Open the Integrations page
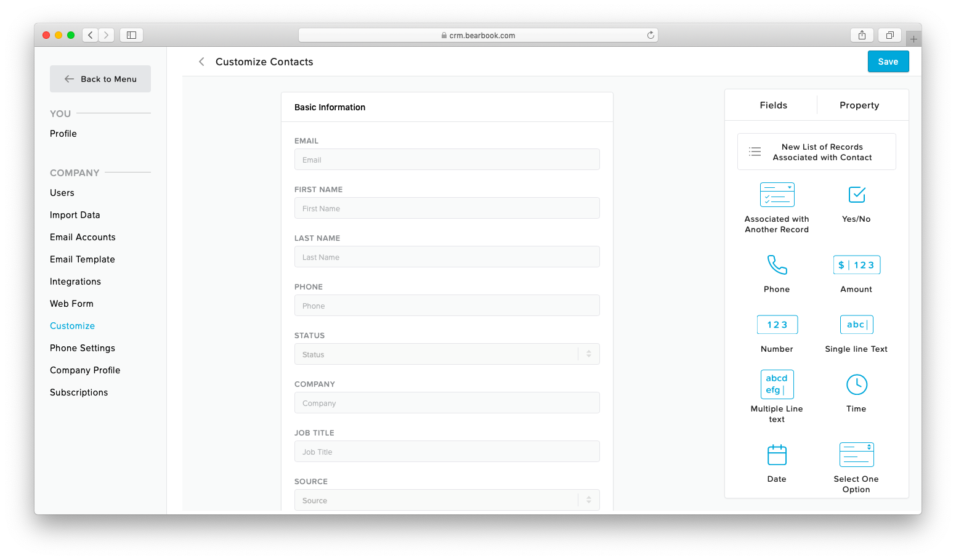 click(75, 282)
